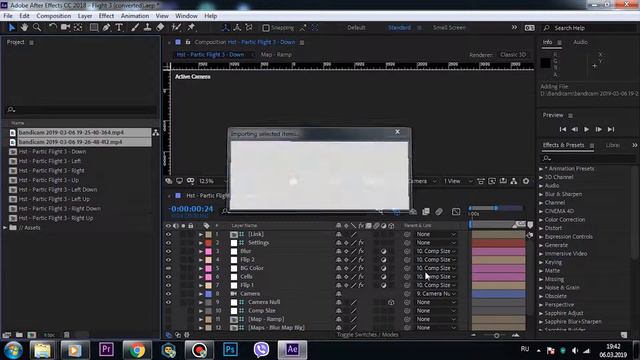Screen dimensions: 640x360
Task: Select the Rotation tool
Action: click(53, 27)
